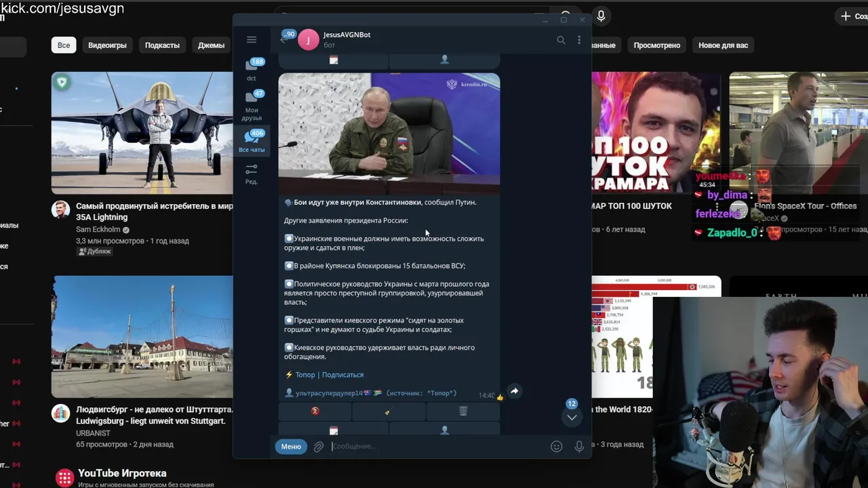Open the YouTube Игротека section icon
This screenshot has width=868, height=488.
pyautogui.click(x=64, y=478)
